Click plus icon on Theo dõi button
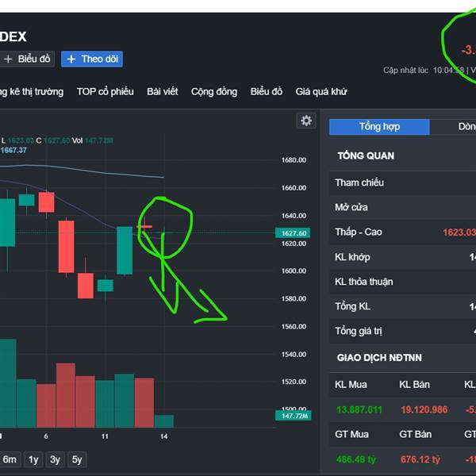This screenshot has height=476, width=476. [x=71, y=59]
